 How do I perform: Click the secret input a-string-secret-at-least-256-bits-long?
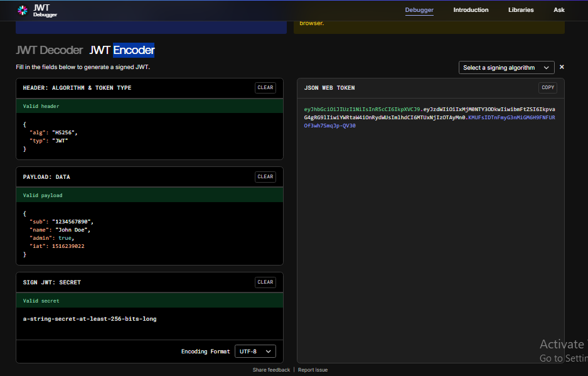pos(90,319)
